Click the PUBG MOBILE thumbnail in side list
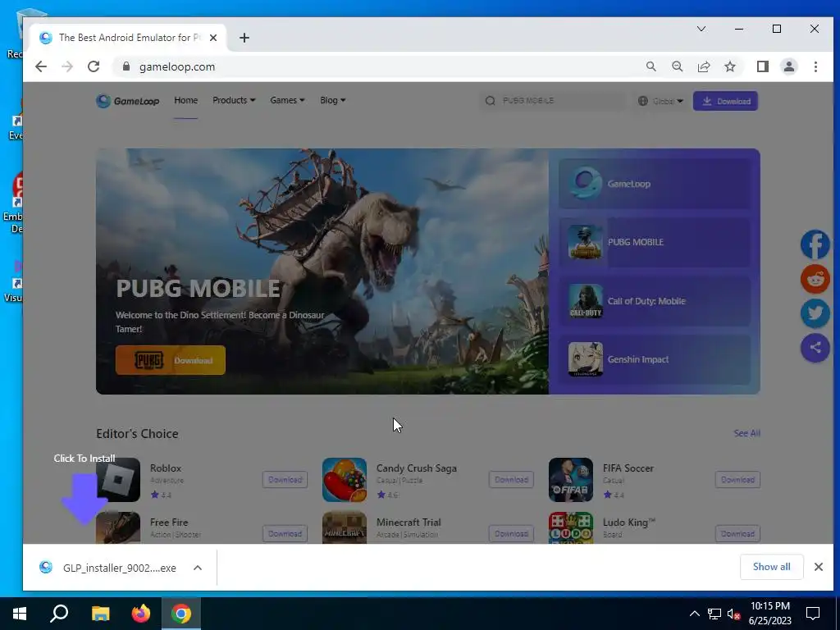 [x=585, y=242]
